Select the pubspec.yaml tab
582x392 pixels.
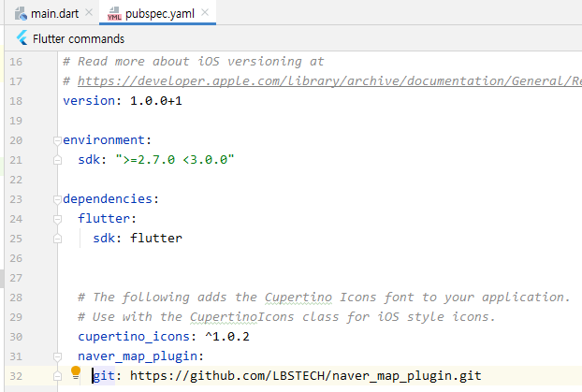pyautogui.click(x=160, y=14)
